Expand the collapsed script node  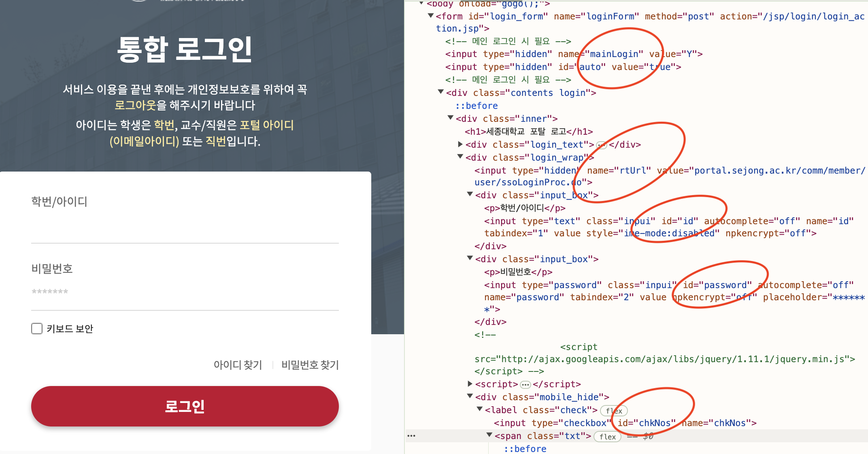[x=470, y=384]
